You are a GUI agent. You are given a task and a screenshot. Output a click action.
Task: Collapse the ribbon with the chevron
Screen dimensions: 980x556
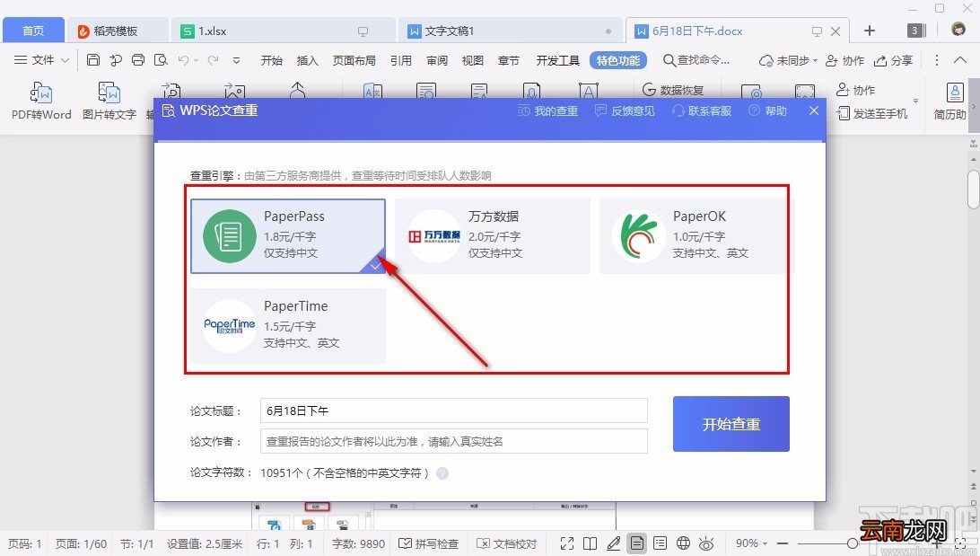point(960,60)
